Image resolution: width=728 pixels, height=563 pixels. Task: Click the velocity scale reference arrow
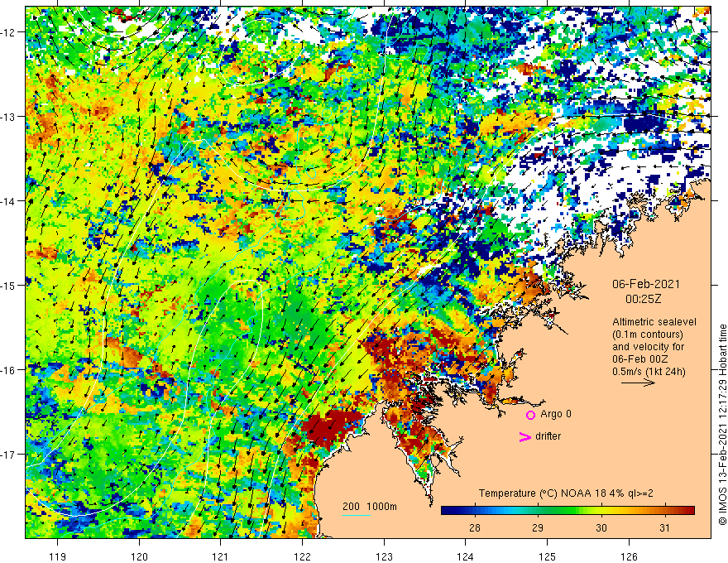pos(638,383)
